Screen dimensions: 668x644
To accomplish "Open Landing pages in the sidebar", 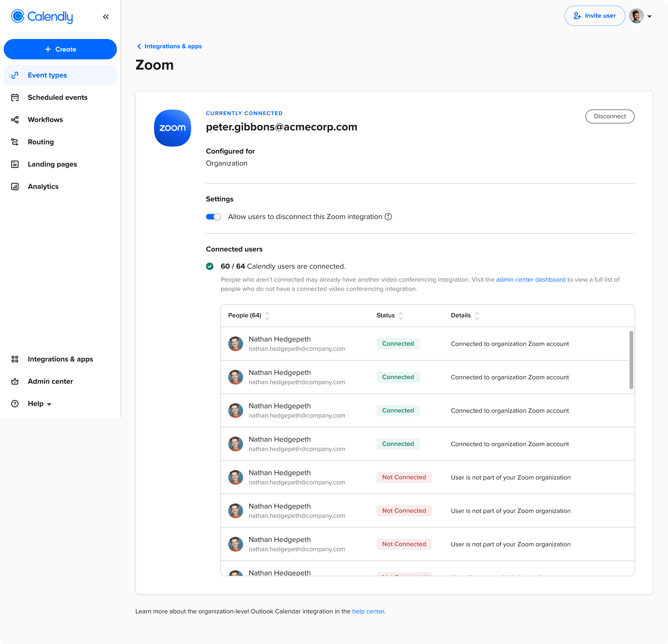I will tap(52, 164).
